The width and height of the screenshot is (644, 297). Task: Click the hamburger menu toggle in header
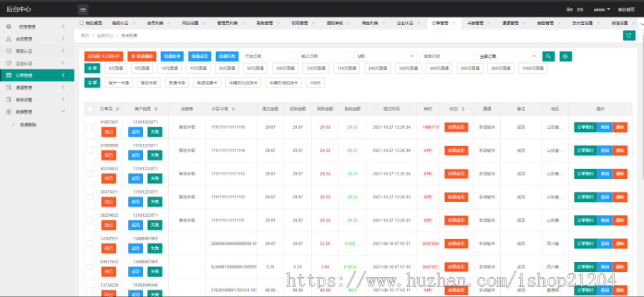(83, 9)
